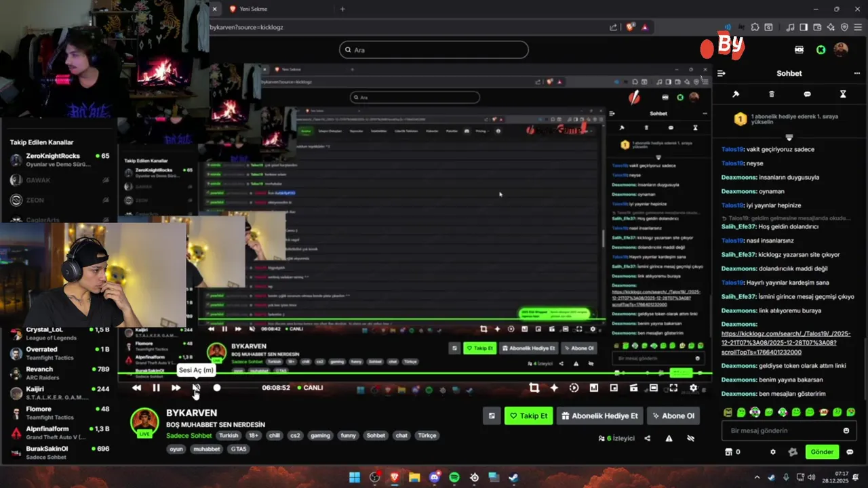Open Windows Start menu on taskbar
868x488 pixels.
pyautogui.click(x=355, y=477)
